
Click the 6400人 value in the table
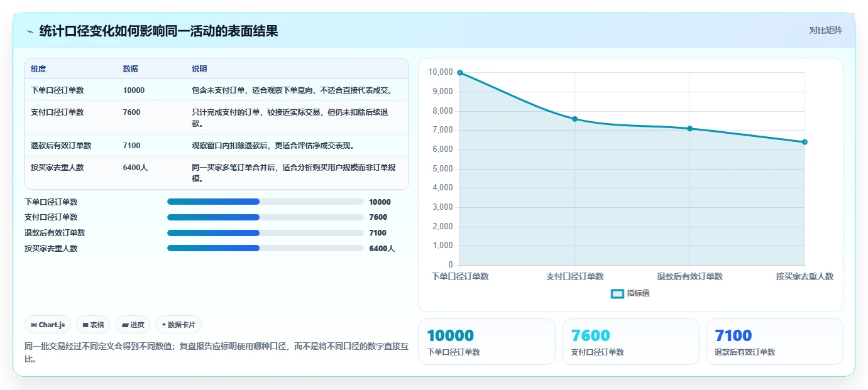(x=135, y=168)
